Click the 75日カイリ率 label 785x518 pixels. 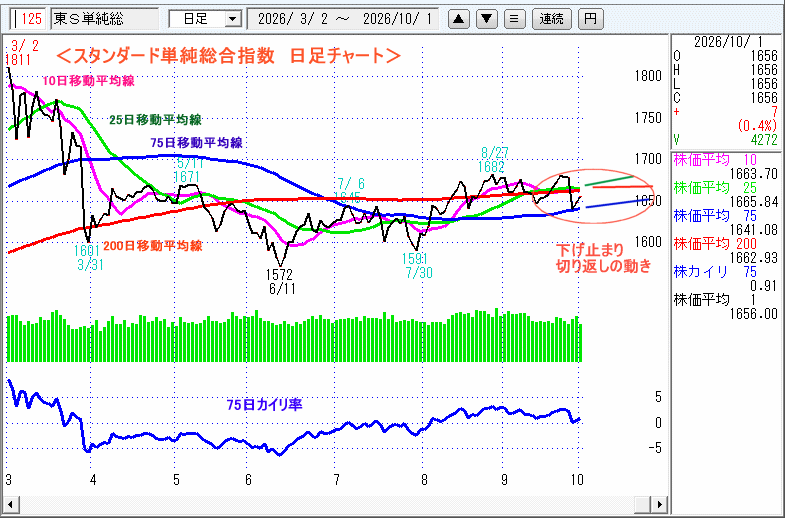(x=264, y=404)
